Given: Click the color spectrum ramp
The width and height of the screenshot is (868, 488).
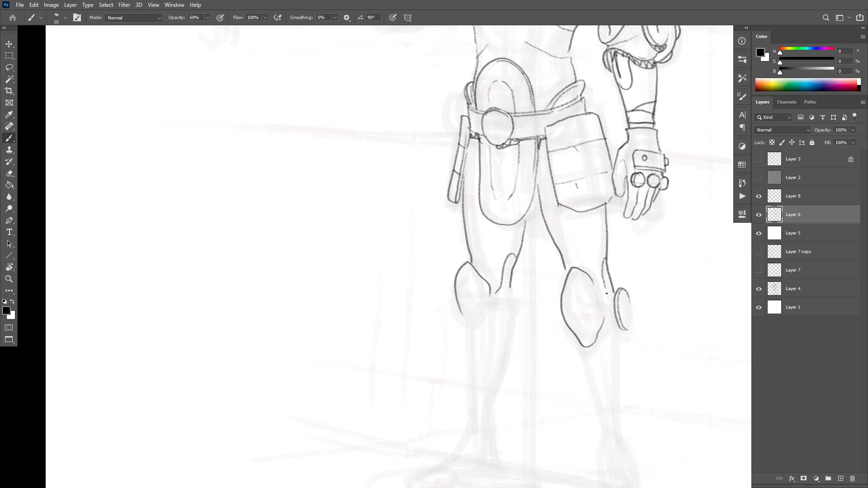Looking at the screenshot, I should pos(806,85).
